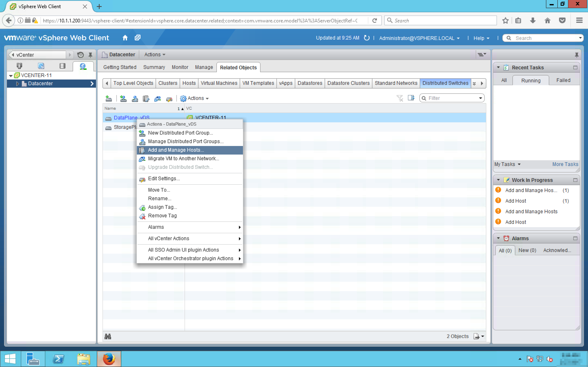Open Firefox from the Windows taskbar
588x367 pixels.
point(109,359)
